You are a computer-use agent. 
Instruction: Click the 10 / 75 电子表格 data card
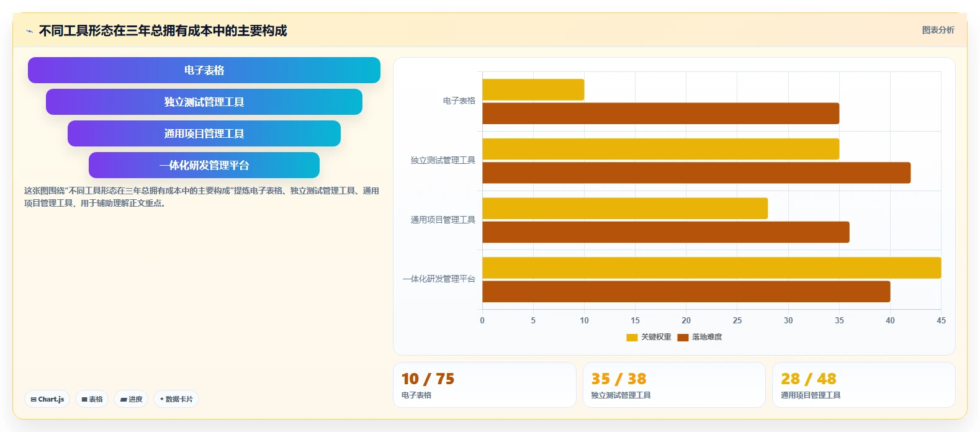click(485, 385)
